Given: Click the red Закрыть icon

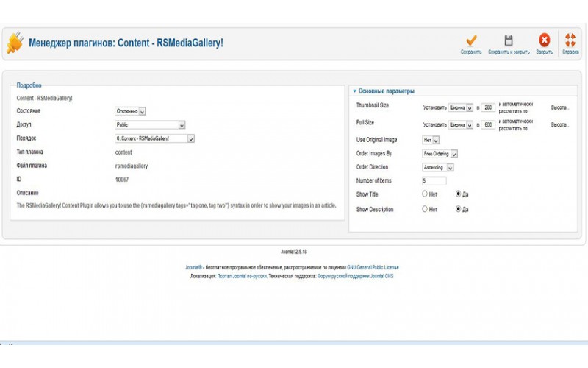Looking at the screenshot, I should coord(545,40).
